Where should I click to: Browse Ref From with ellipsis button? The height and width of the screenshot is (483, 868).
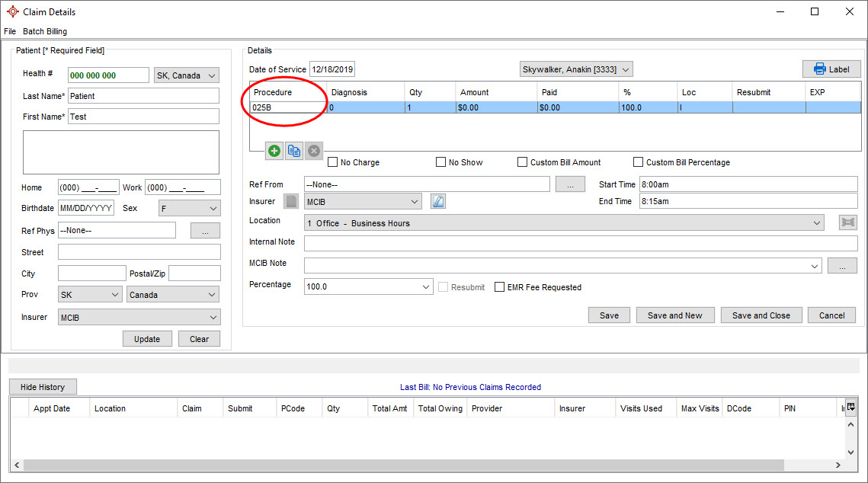point(570,184)
